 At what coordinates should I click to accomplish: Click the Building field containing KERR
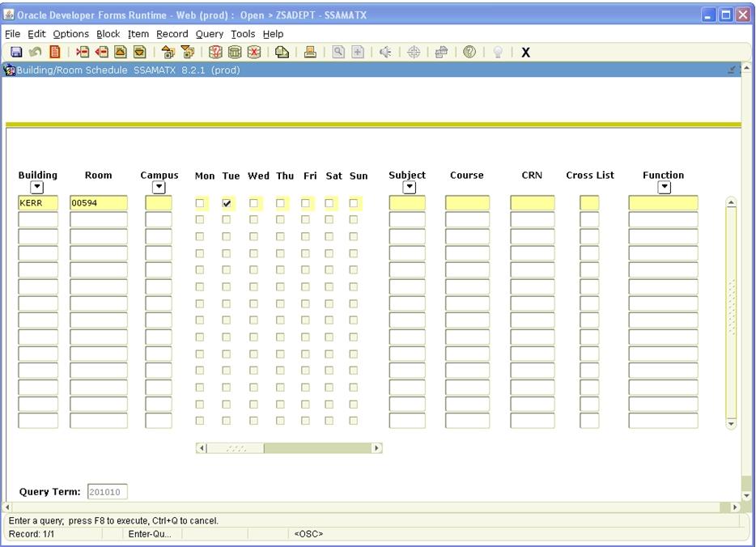click(38, 203)
